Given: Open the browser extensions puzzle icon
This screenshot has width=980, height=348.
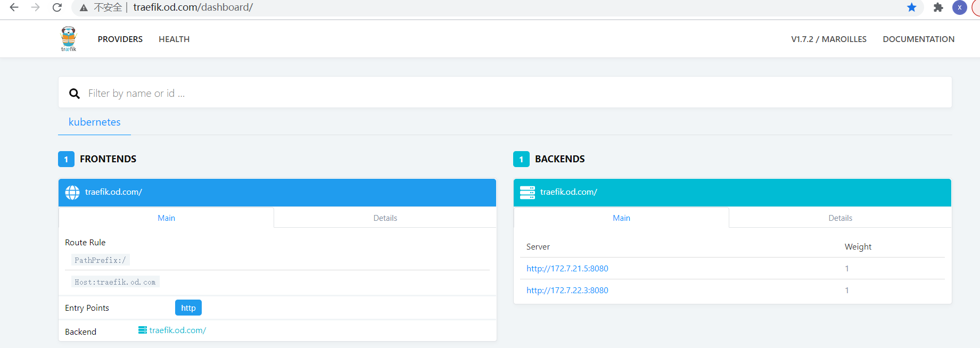Looking at the screenshot, I should (x=938, y=7).
